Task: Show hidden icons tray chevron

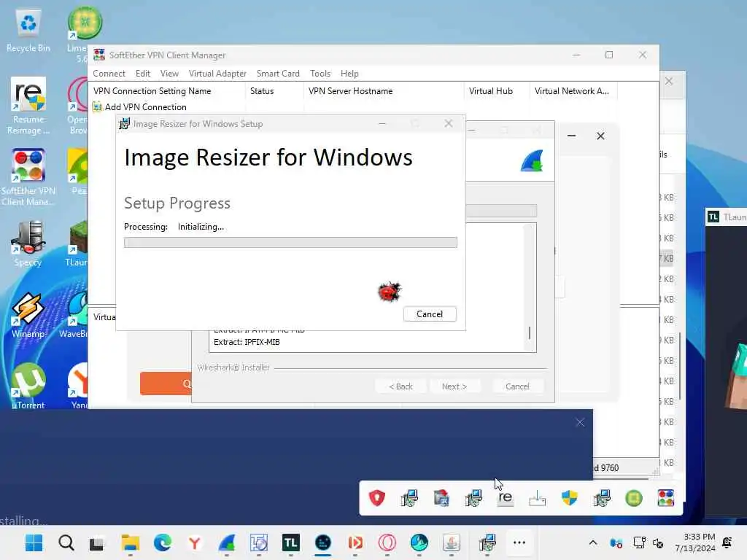Action: coord(592,542)
